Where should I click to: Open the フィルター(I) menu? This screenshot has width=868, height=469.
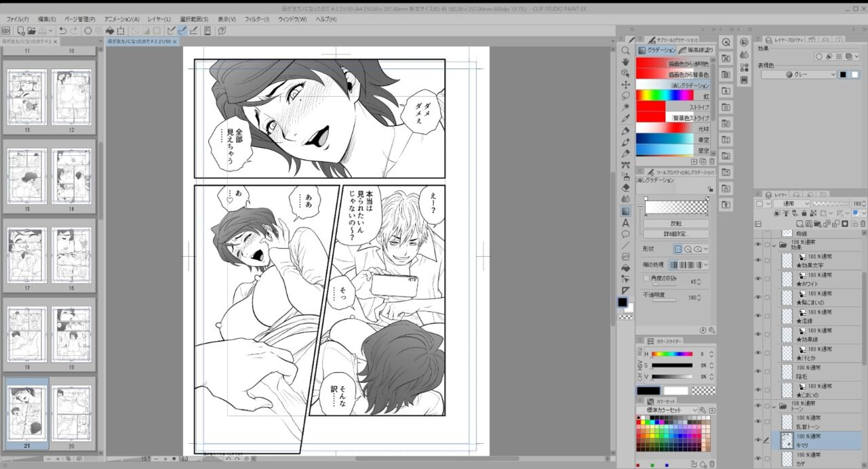257,19
